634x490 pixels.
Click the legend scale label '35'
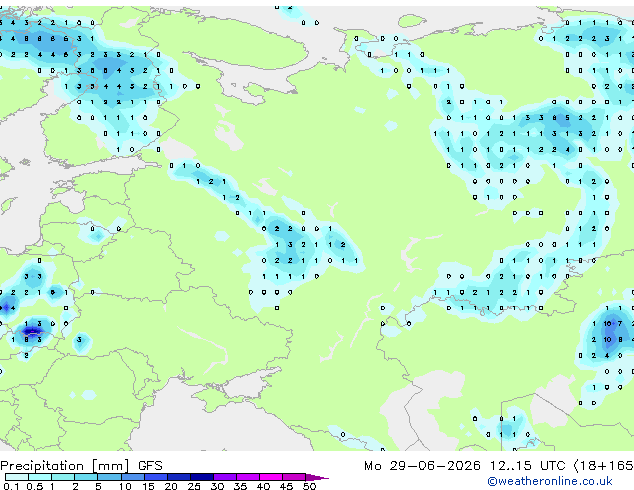click(x=240, y=486)
